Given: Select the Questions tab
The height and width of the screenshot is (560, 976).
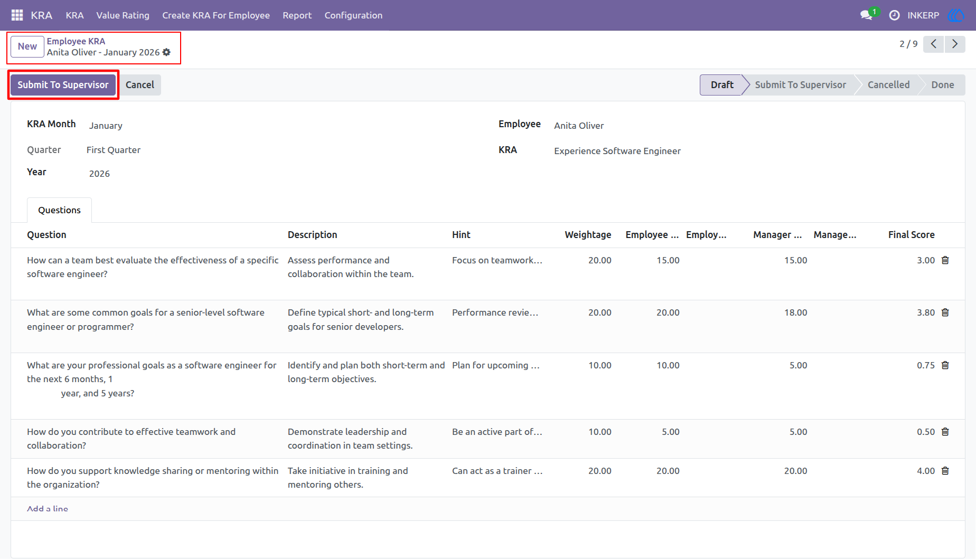Looking at the screenshot, I should click(59, 210).
